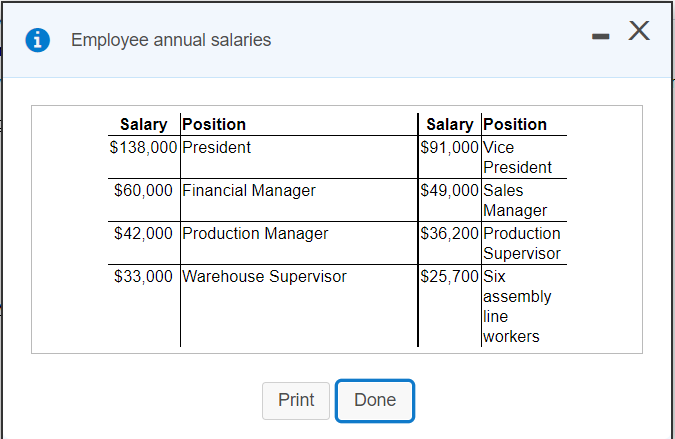
Task: Select the Six assembly line workers cell
Action: tap(516, 306)
